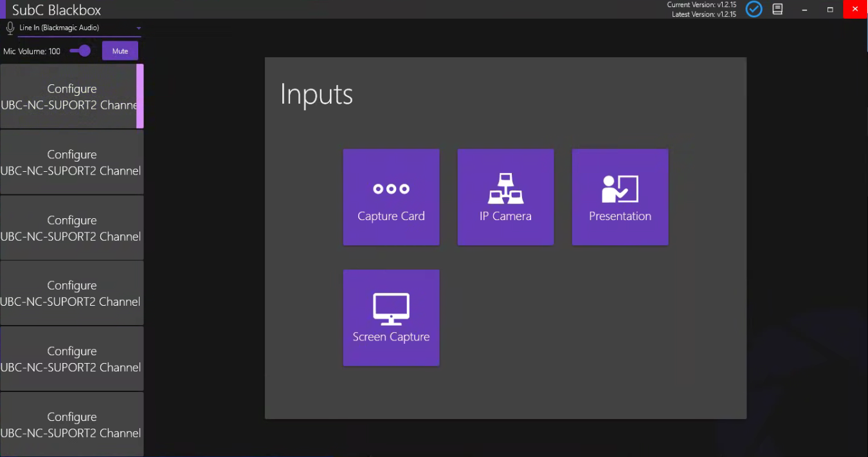Open the document icon in title bar
868x457 pixels.
[777, 9]
